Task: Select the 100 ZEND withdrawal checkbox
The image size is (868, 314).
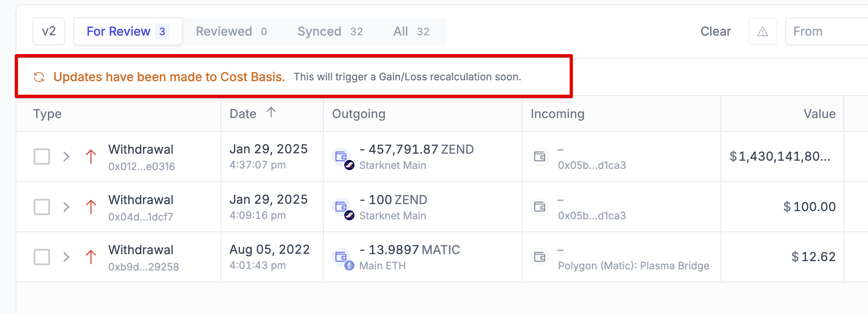Action: (42, 207)
